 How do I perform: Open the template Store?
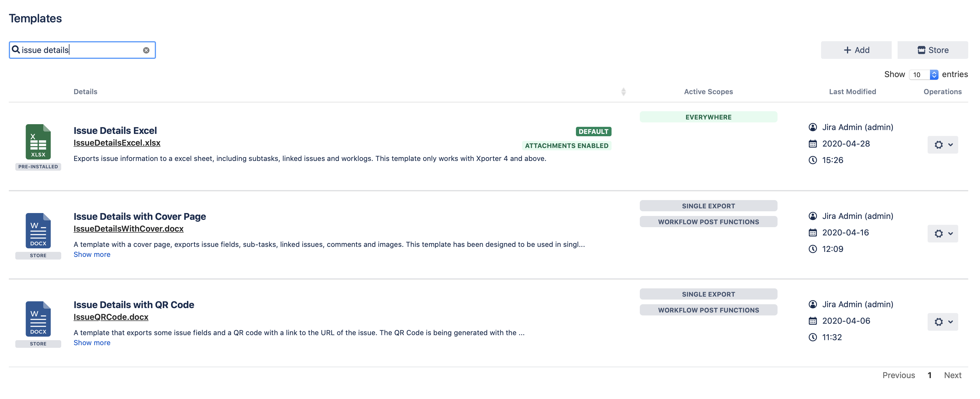[x=932, y=50]
